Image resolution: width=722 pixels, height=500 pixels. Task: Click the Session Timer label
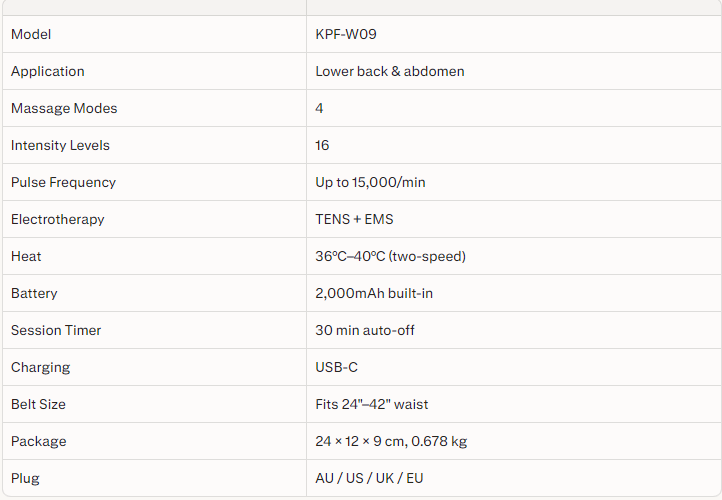coord(56,330)
